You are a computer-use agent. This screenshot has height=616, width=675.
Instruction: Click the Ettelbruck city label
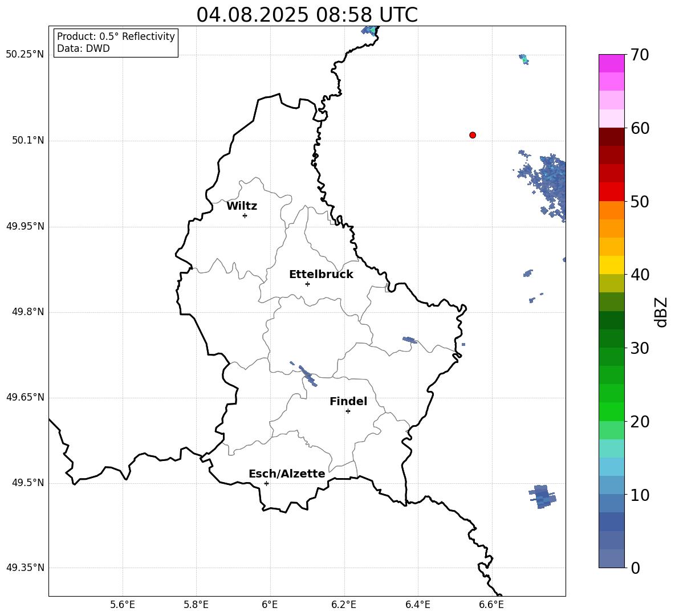(x=321, y=275)
